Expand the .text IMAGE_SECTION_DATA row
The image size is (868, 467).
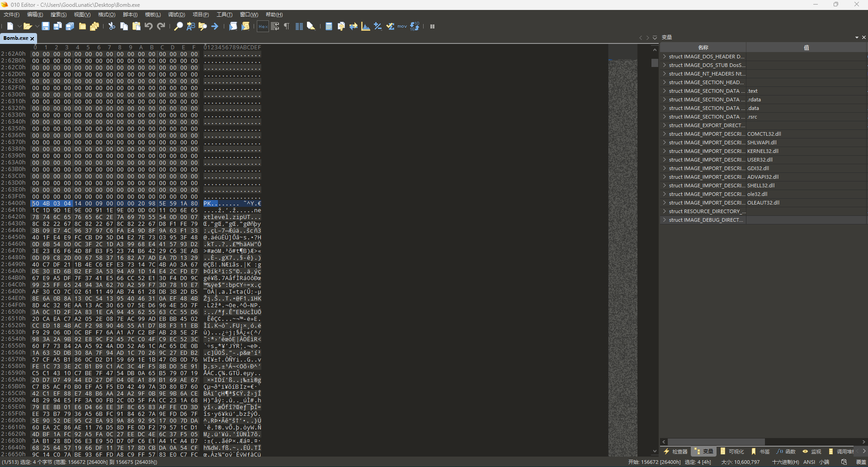664,91
